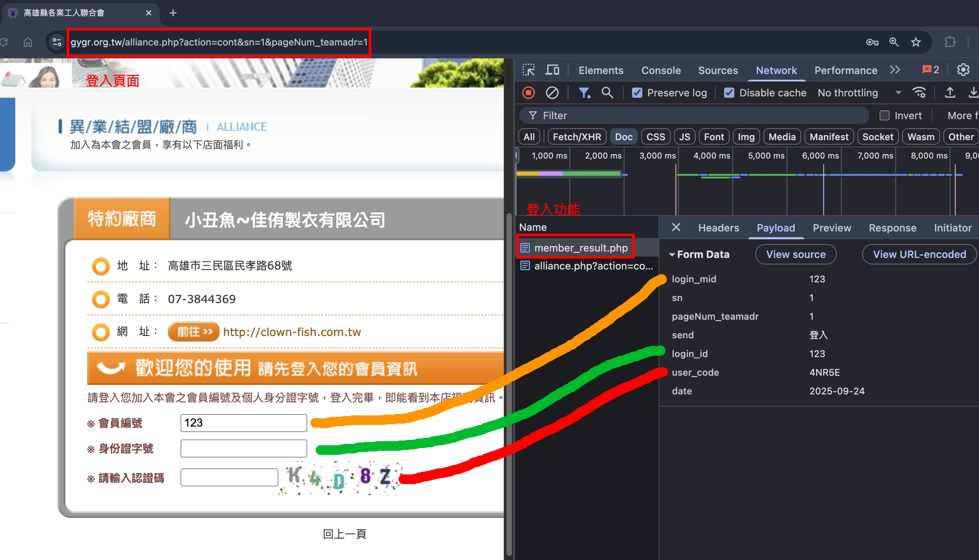Click View source for form data
The image size is (979, 560).
click(x=795, y=254)
